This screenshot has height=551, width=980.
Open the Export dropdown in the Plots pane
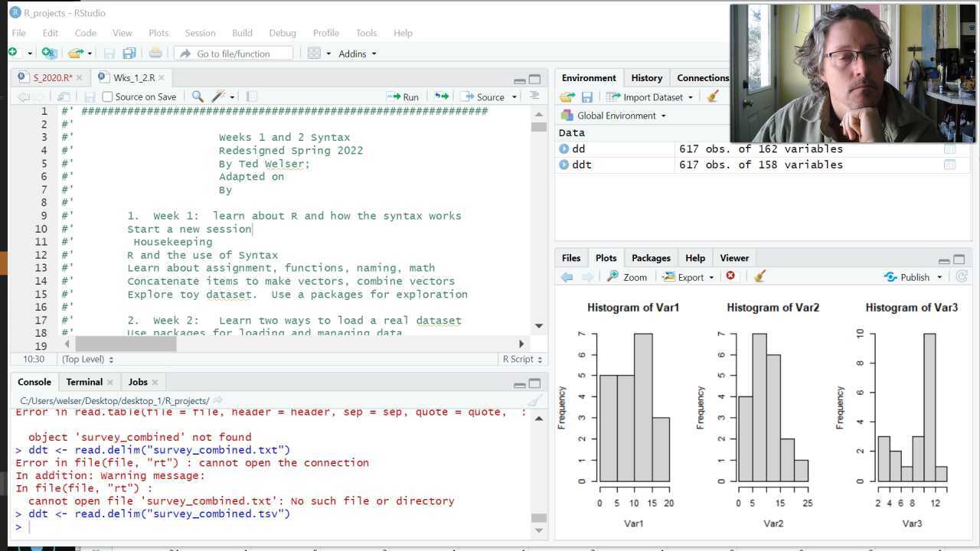[687, 276]
